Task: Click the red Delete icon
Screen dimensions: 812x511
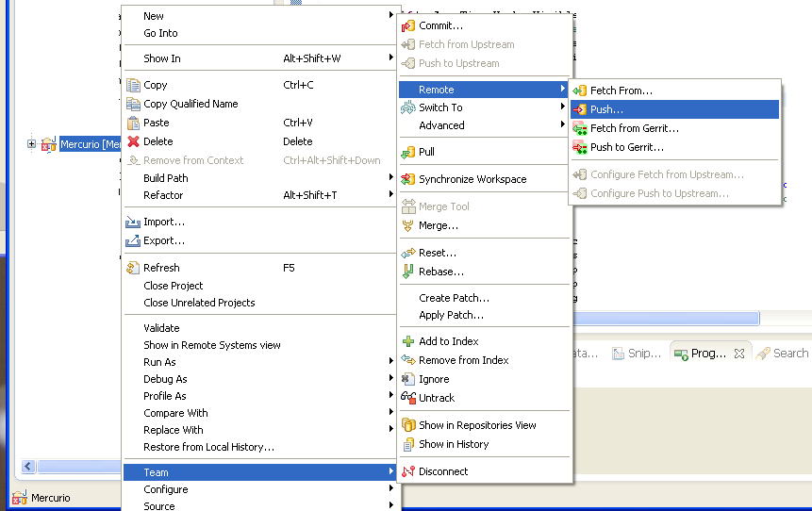Action: pos(133,141)
